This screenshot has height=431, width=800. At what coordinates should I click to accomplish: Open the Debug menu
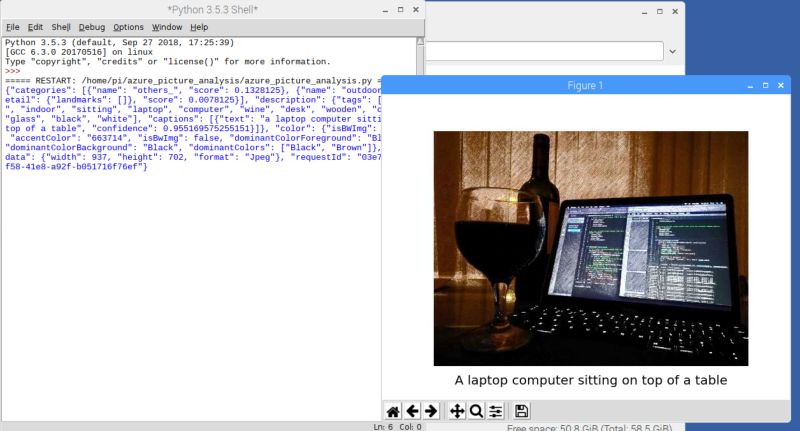click(x=92, y=27)
